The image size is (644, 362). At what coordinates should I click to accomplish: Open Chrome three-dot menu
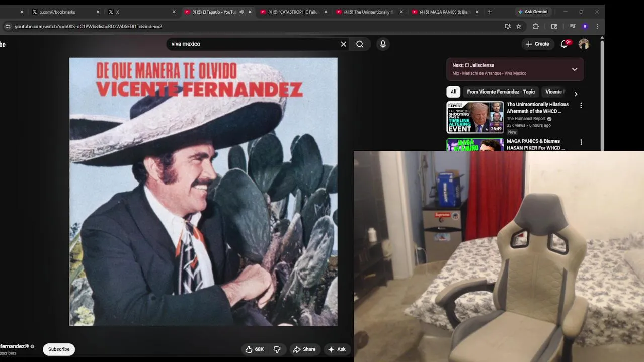(597, 26)
